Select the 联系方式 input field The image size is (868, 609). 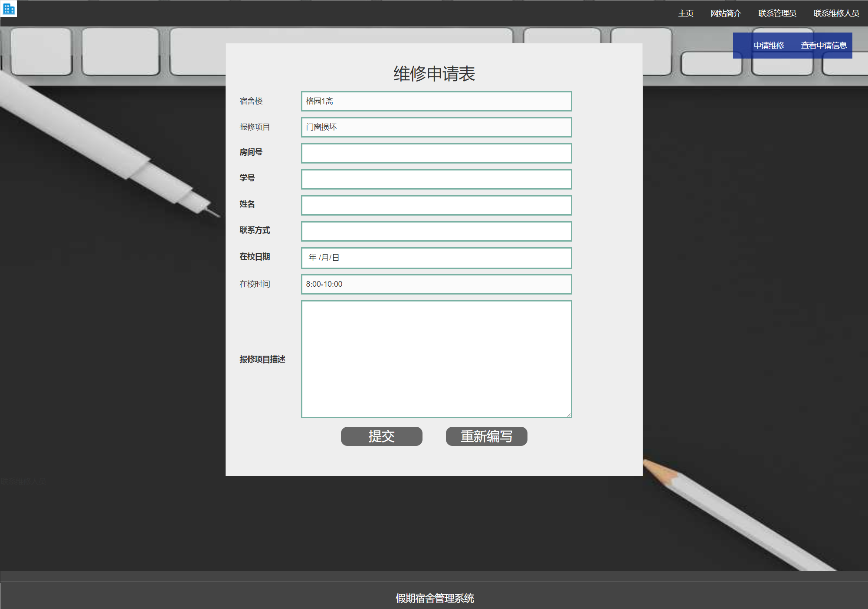(x=436, y=231)
